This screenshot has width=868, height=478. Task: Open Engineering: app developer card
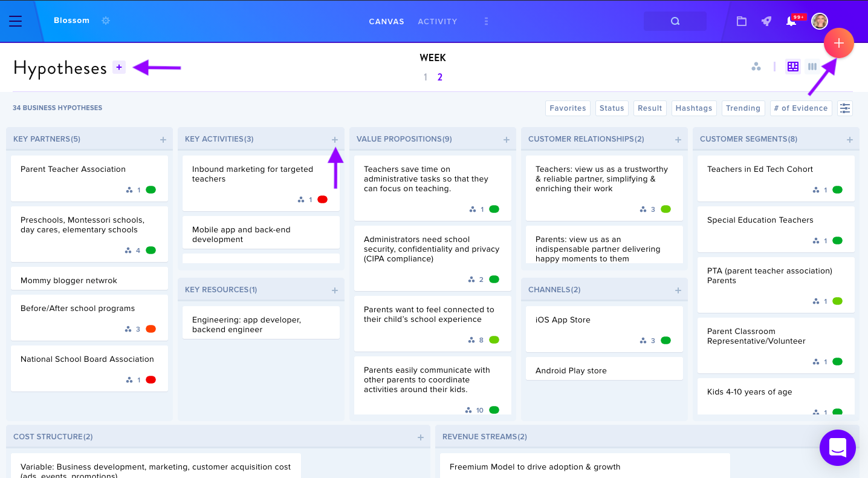pyautogui.click(x=261, y=322)
